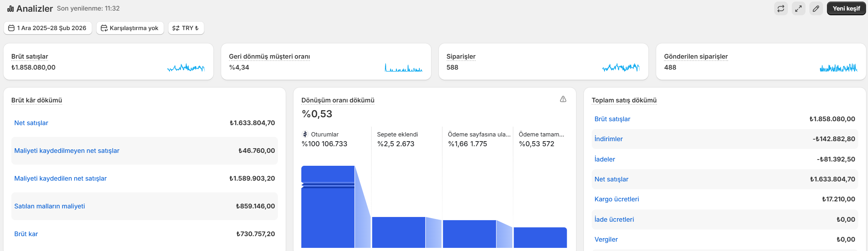Open the TRY ₺ currency selector
The height and width of the screenshot is (251, 868).
tap(186, 28)
